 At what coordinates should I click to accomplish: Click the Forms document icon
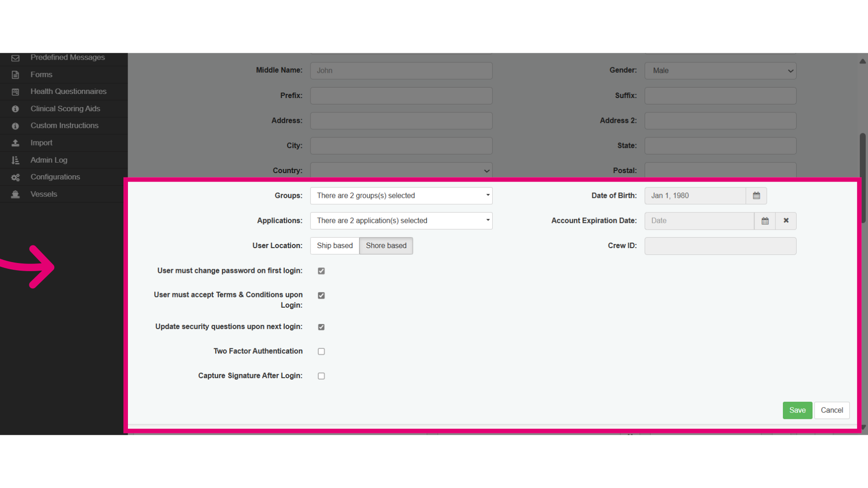tap(15, 75)
